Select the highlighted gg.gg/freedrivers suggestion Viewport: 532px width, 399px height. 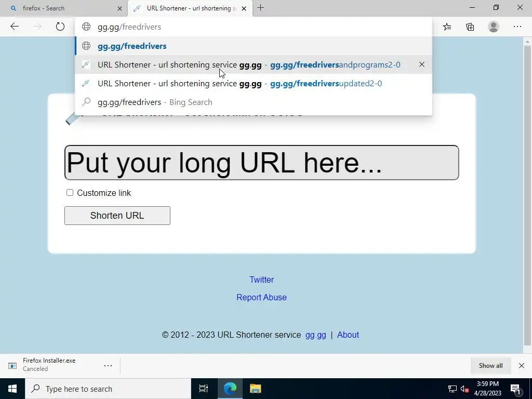(x=254, y=46)
